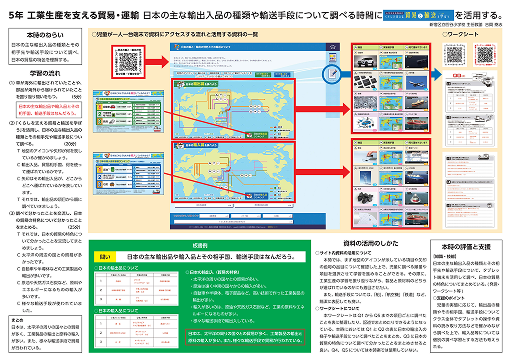Click the black QR code under ワークシート heading
The height and width of the screenshot is (362, 512).
click(x=454, y=55)
